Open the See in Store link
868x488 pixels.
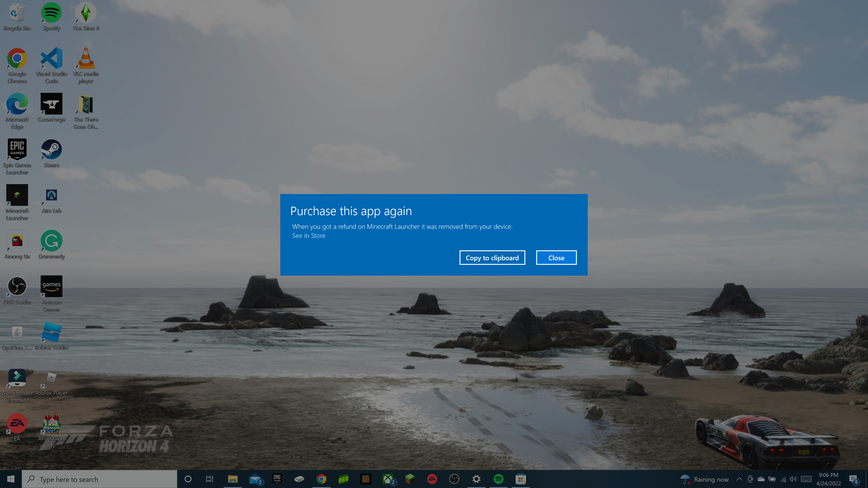[308, 236]
